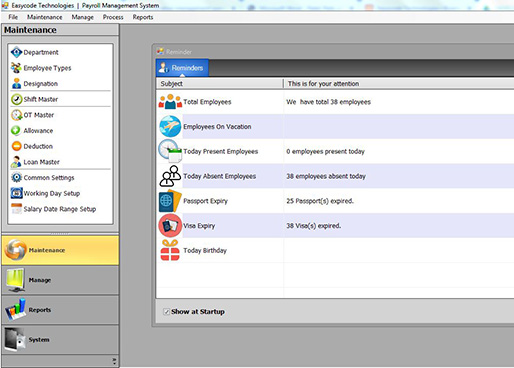Click the Passport Expiry passport icon
This screenshot has width=514, height=368.
click(x=170, y=201)
